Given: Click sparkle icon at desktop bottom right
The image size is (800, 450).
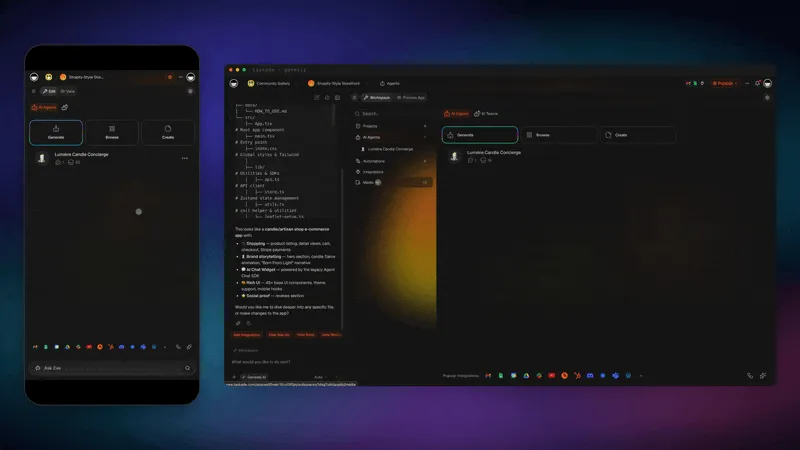Looking at the screenshot, I should (x=763, y=376).
